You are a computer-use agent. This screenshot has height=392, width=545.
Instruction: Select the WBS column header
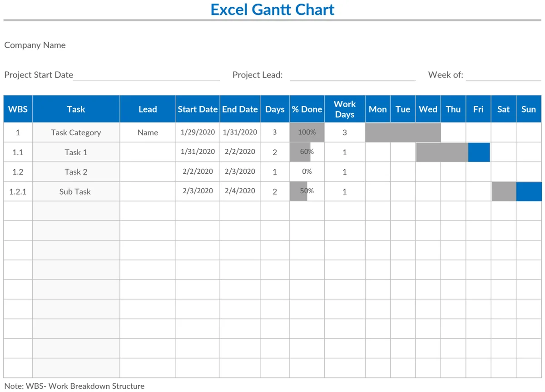[18, 109]
